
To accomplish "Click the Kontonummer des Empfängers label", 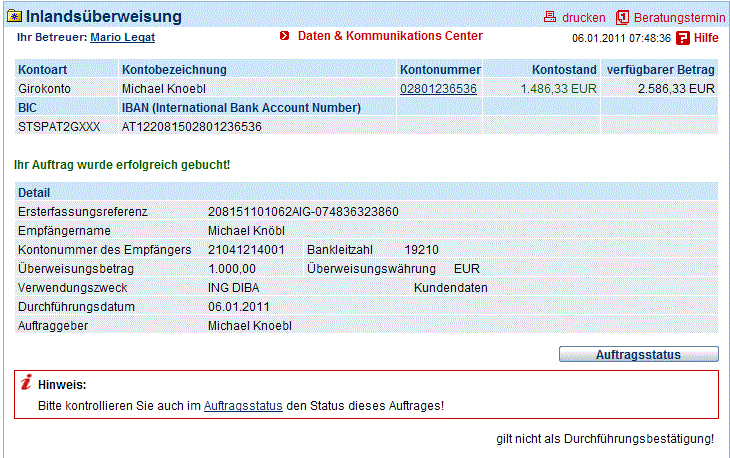I will pyautogui.click(x=105, y=250).
